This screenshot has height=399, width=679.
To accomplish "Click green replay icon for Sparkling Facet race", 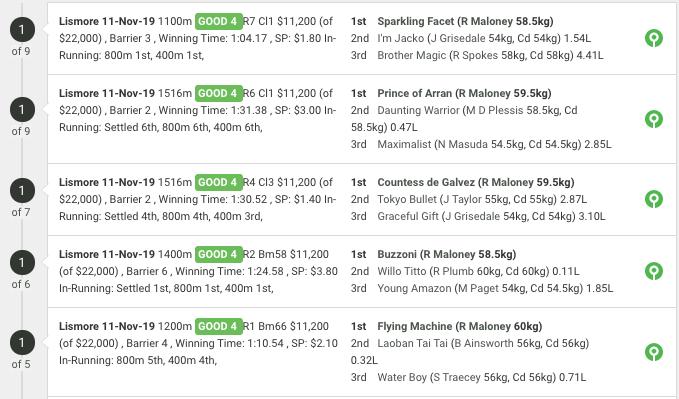I will click(653, 38).
